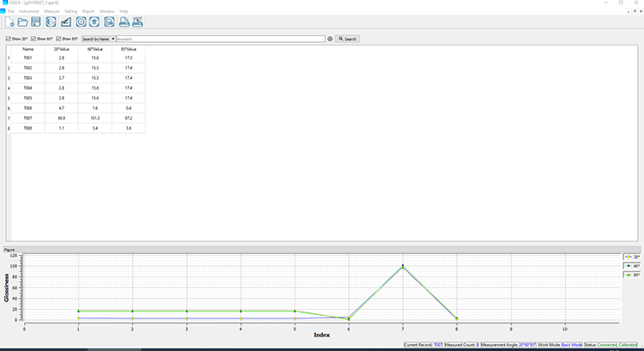Click the 60° legend entry in chart
The height and width of the screenshot is (351, 644).
pyautogui.click(x=632, y=266)
